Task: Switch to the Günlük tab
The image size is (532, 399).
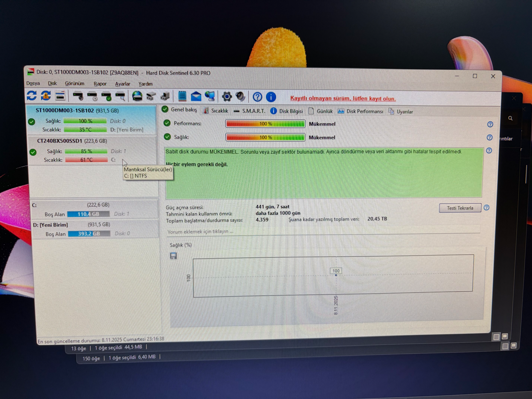Action: [321, 111]
